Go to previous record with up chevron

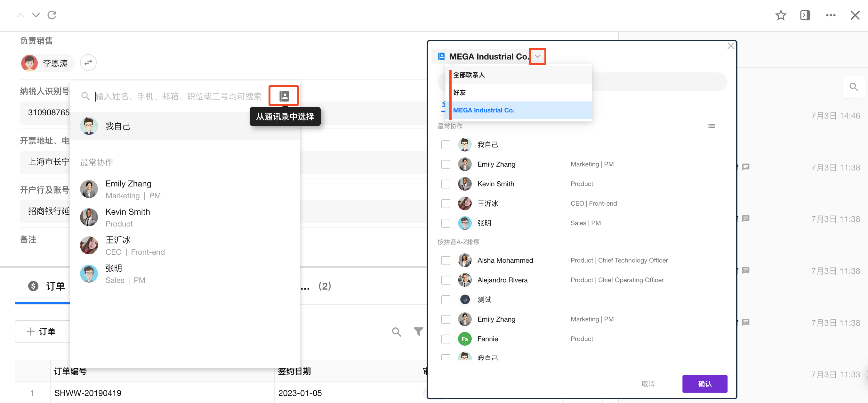[20, 15]
